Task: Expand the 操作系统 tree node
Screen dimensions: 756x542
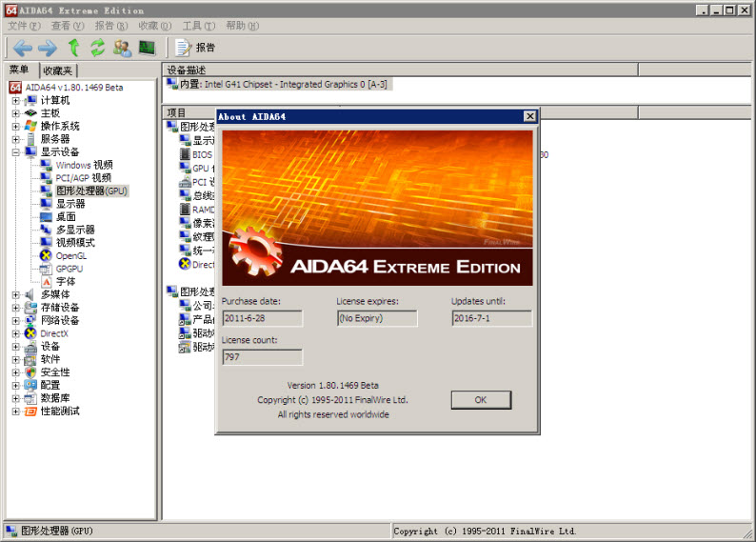Action: coord(15,127)
